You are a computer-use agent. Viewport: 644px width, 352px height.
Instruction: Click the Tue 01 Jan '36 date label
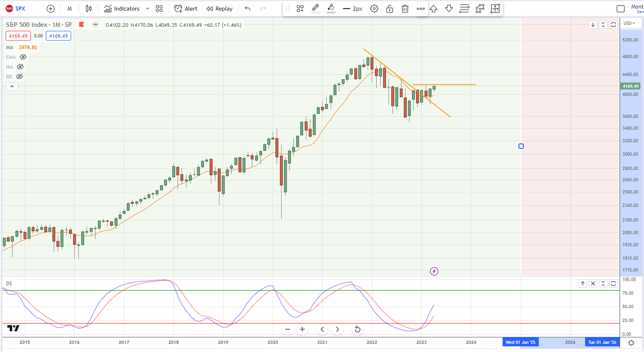pyautogui.click(x=602, y=342)
